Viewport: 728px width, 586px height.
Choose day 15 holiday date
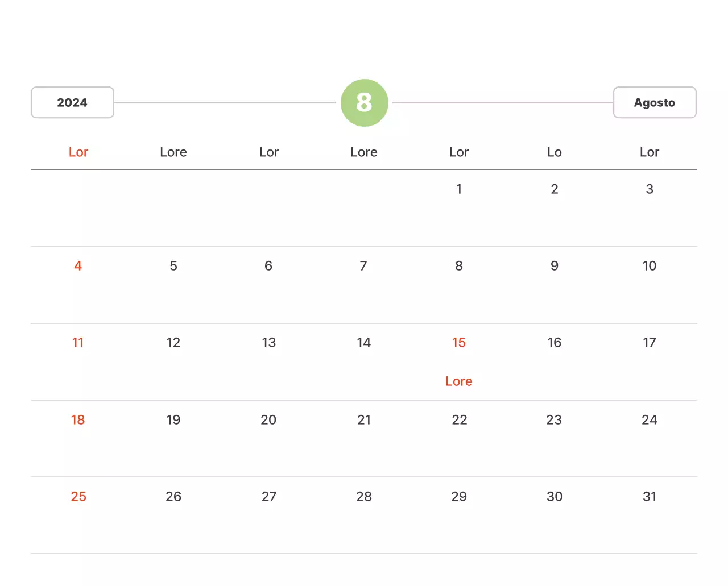coord(459,343)
